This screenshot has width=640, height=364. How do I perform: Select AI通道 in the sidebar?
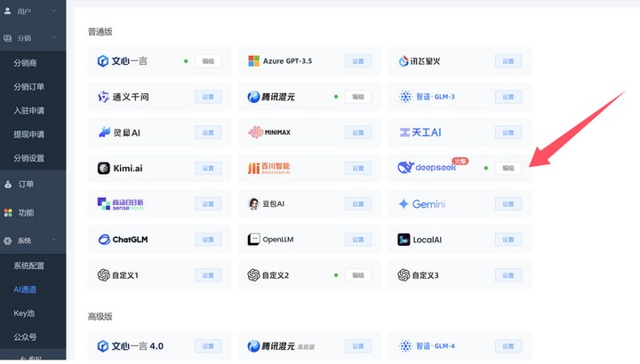[x=25, y=289]
